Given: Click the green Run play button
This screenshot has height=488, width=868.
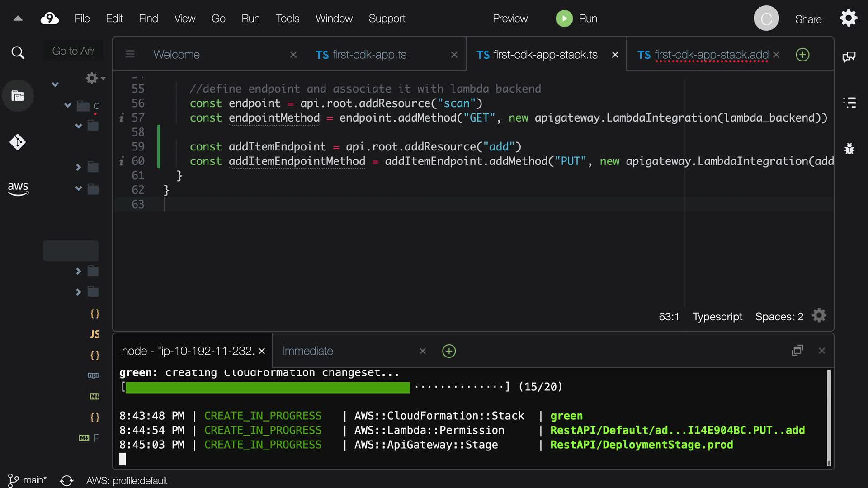Looking at the screenshot, I should [564, 19].
